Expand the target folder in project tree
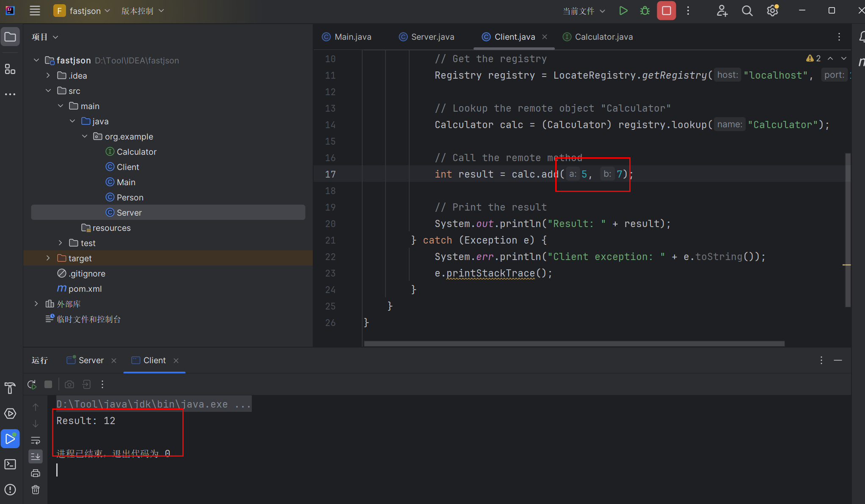865x504 pixels. [48, 258]
